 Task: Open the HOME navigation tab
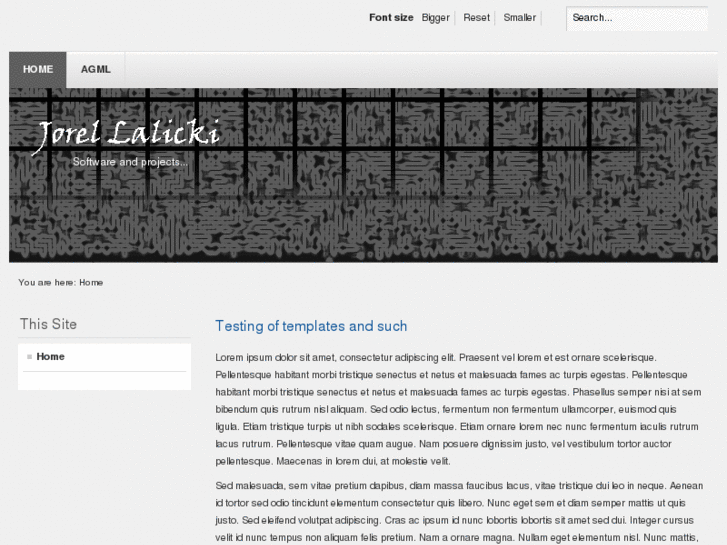[38, 70]
